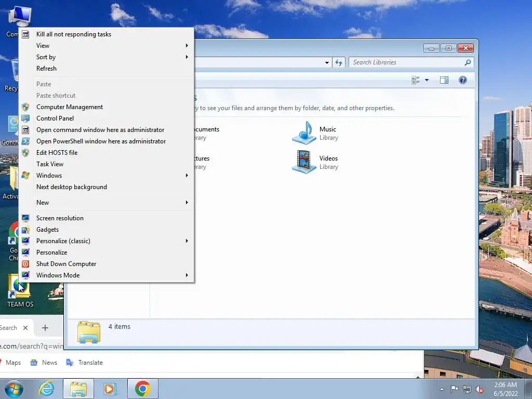Open Windows Media Player from taskbar
Image resolution: width=532 pixels, height=399 pixels.
tap(110, 389)
